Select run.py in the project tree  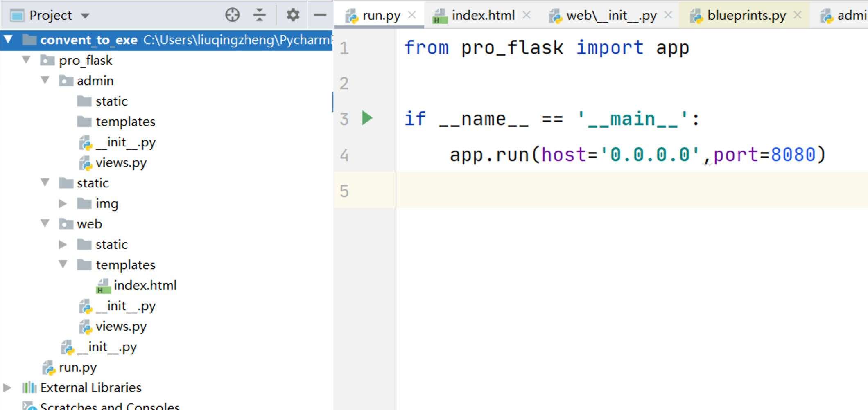77,367
